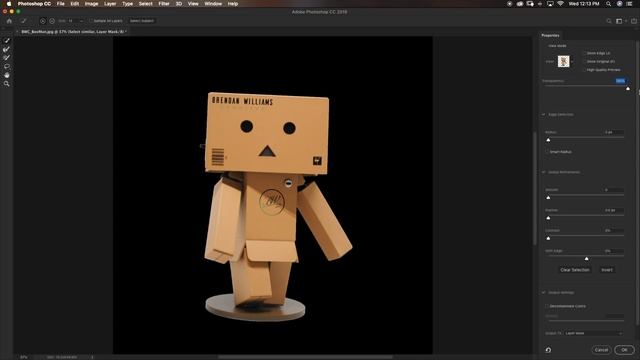640x360 pixels.
Task: Click the Cancel button
Action: [x=601, y=350]
